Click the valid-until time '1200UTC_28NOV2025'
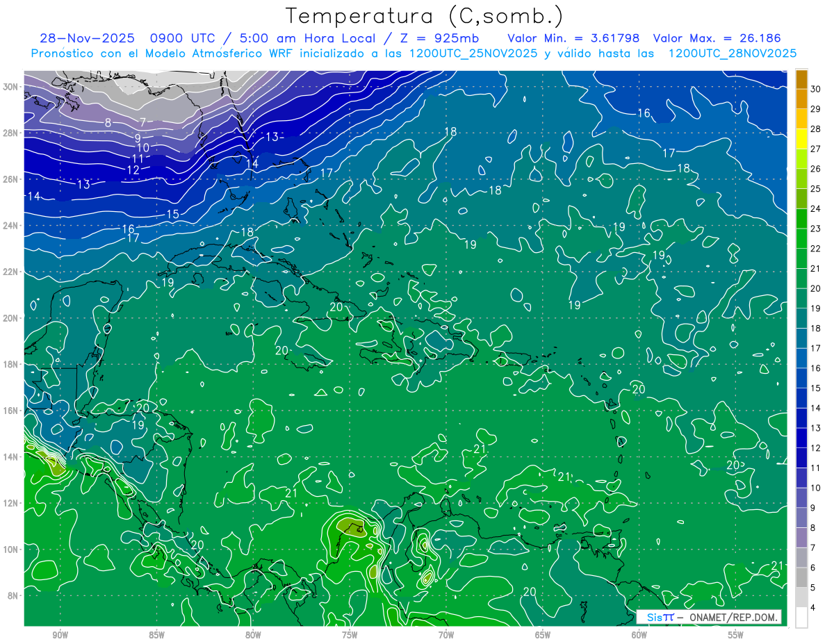Image resolution: width=834 pixels, height=644 pixels. click(x=732, y=53)
